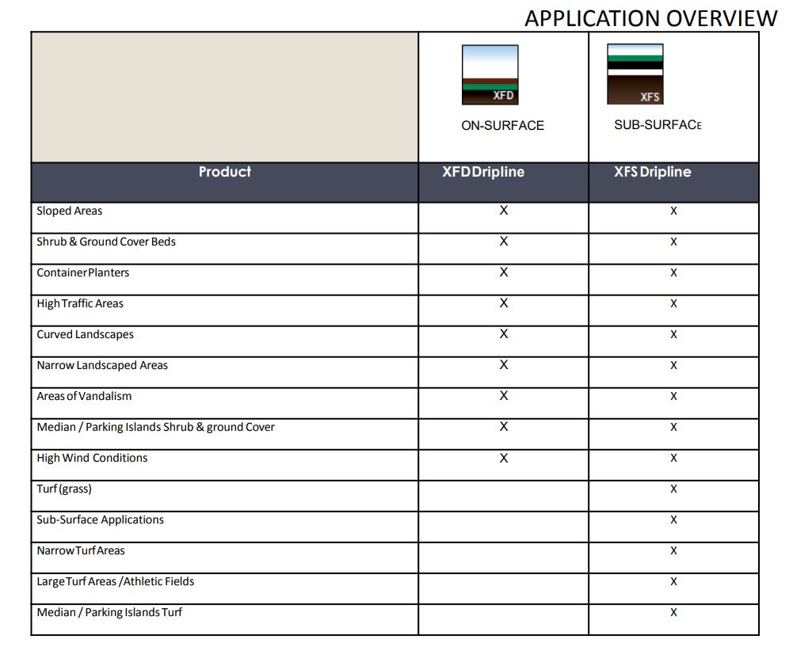Click the APPLICATION OVERVIEW title
This screenshot has width=812, height=651.
click(x=651, y=19)
